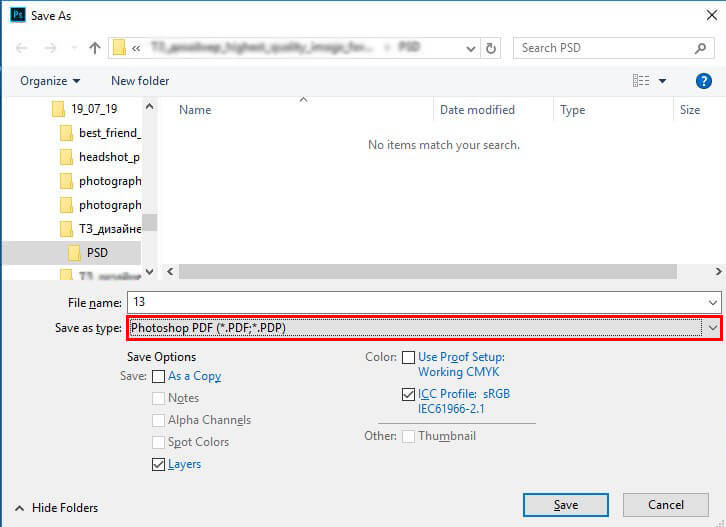
Task: Sort by Size column
Action: [689, 110]
